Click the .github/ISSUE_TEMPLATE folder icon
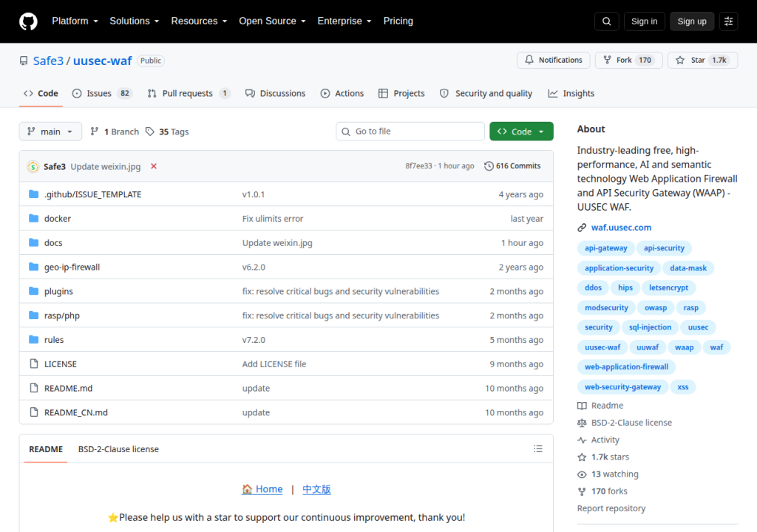Screen dimensions: 757x532 pyautogui.click(x=33, y=194)
